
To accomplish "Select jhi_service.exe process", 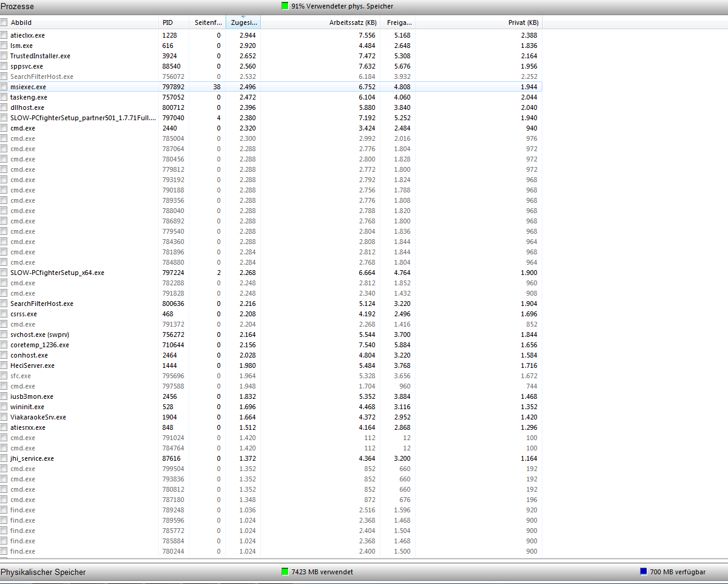I will click(x=32, y=458).
